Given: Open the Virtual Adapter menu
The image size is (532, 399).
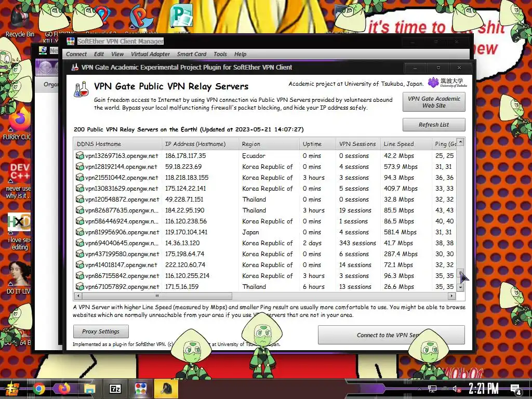Looking at the screenshot, I should pos(150,54).
